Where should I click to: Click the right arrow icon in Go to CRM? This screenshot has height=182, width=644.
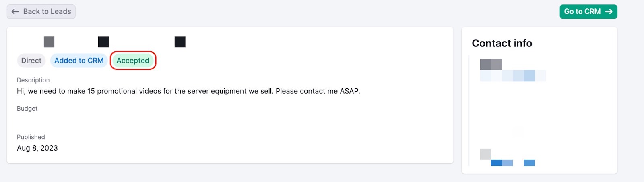click(x=609, y=12)
